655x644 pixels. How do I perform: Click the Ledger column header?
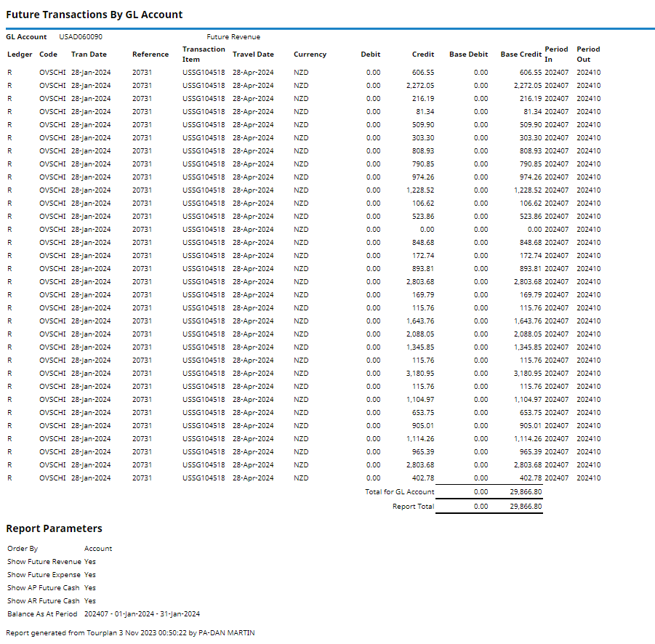[x=20, y=55]
